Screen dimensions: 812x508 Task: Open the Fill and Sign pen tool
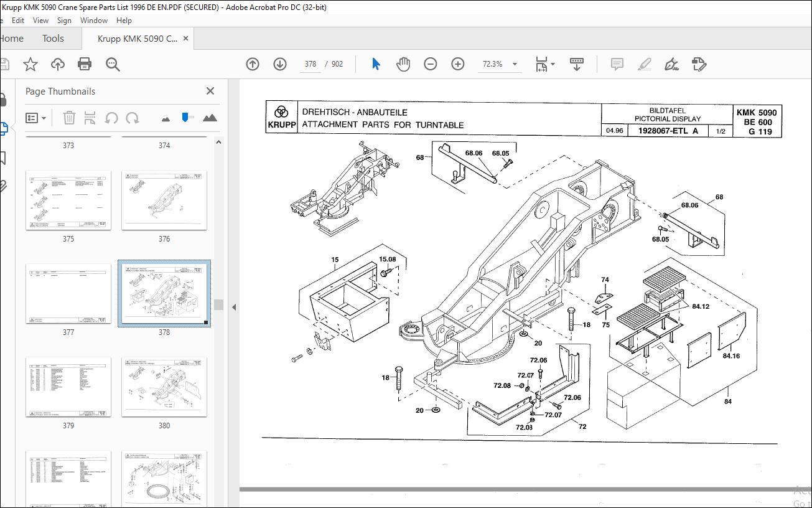tap(671, 63)
